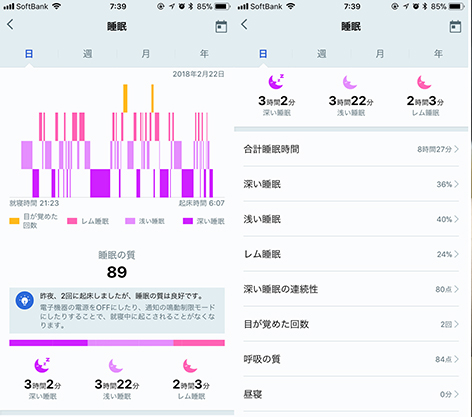Expand the 深い睡眠 36% row chevron
Image resolution: width=472 pixels, height=417 pixels.
pyautogui.click(x=456, y=184)
